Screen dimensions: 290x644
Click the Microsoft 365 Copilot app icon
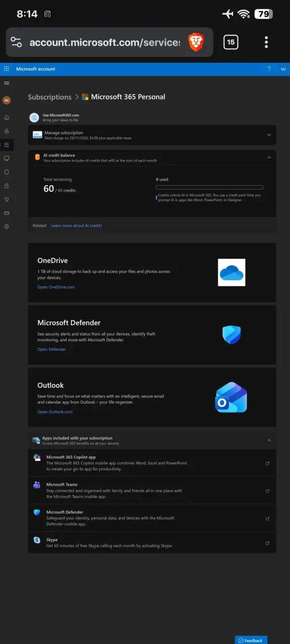coord(37,457)
